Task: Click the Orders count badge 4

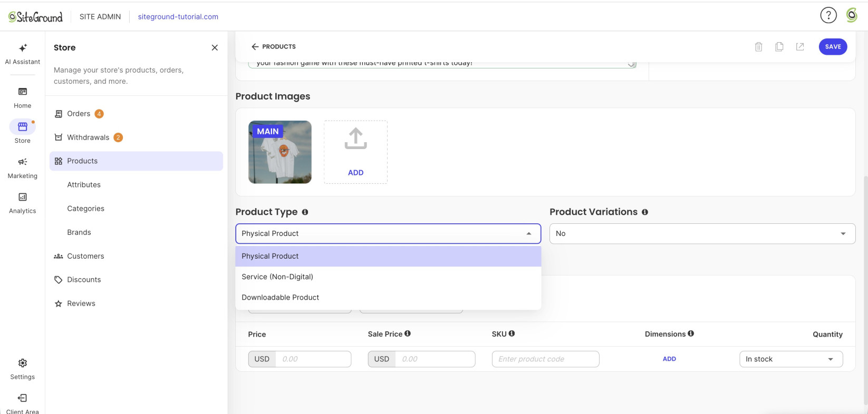Action: click(99, 114)
